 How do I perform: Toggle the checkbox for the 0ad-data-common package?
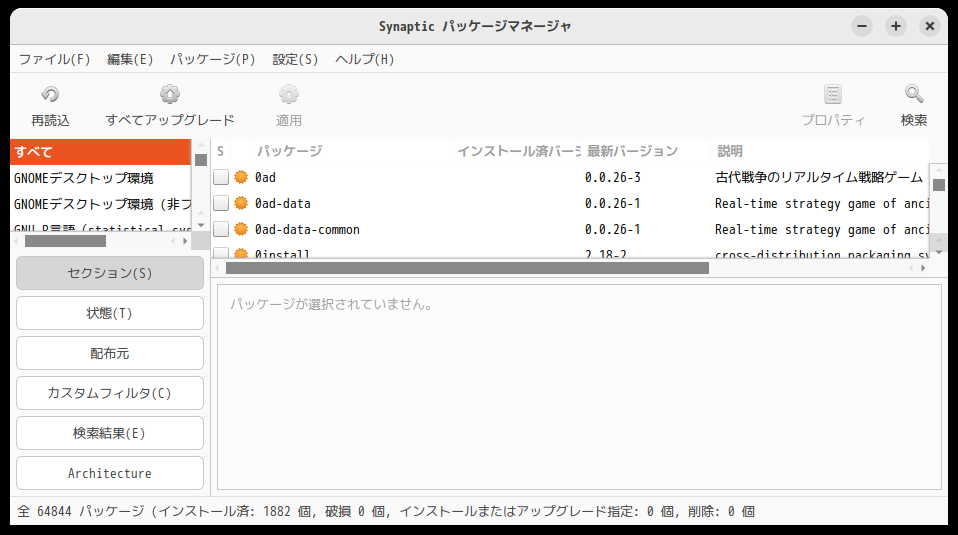tap(221, 230)
